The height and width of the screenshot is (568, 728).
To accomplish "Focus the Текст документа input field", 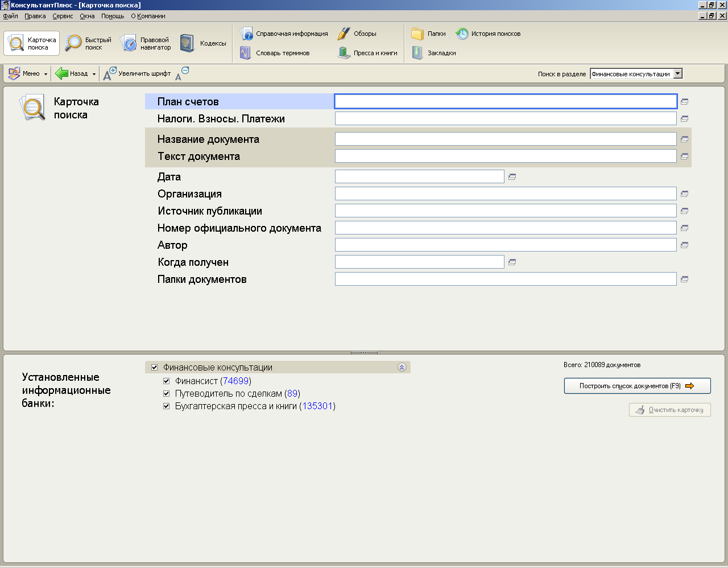I will coord(506,156).
